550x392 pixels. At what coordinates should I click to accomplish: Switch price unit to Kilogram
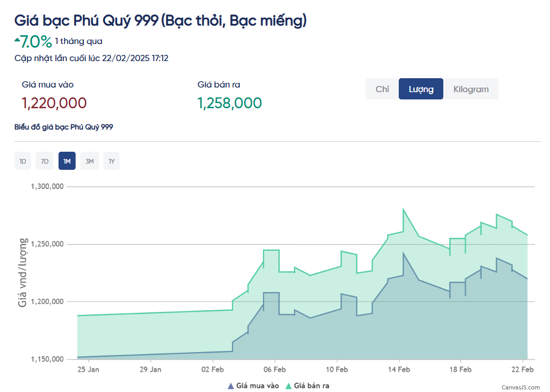pos(471,89)
